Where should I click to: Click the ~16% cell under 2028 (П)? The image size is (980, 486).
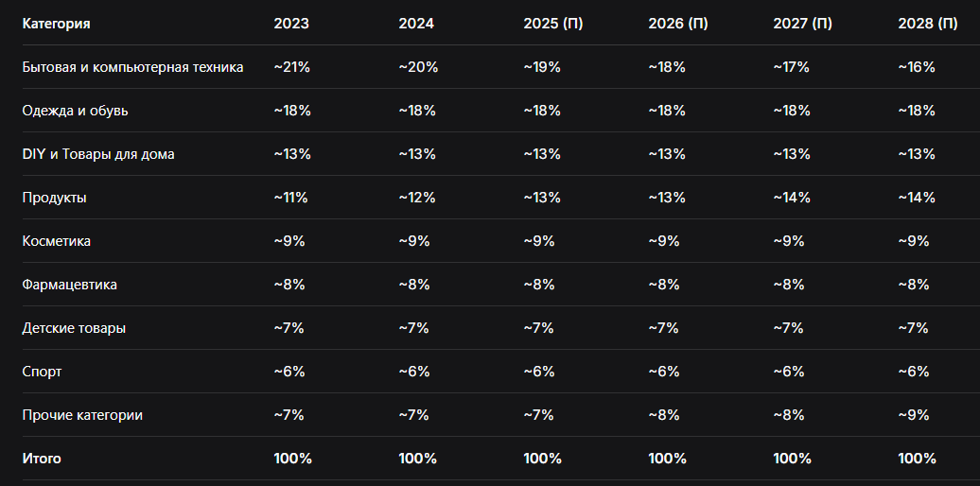pyautogui.click(x=917, y=67)
